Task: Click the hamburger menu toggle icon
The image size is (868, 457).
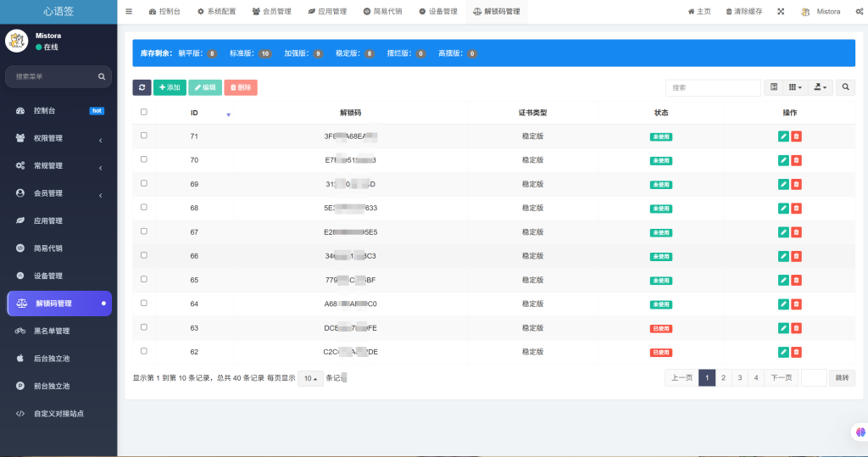Action: pyautogui.click(x=129, y=11)
